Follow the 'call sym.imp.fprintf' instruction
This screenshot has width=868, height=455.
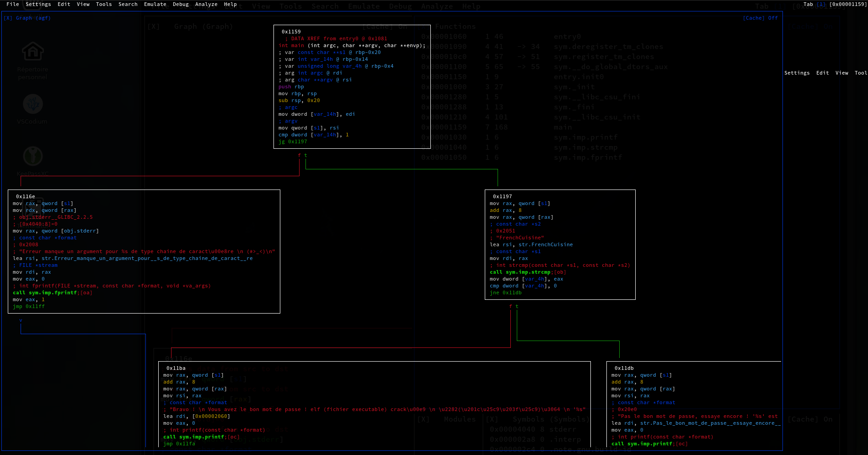[x=53, y=292]
